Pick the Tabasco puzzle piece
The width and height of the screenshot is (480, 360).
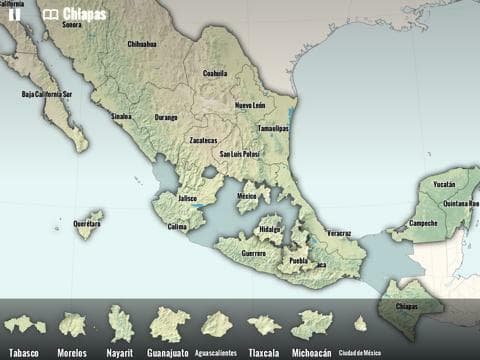point(25,324)
